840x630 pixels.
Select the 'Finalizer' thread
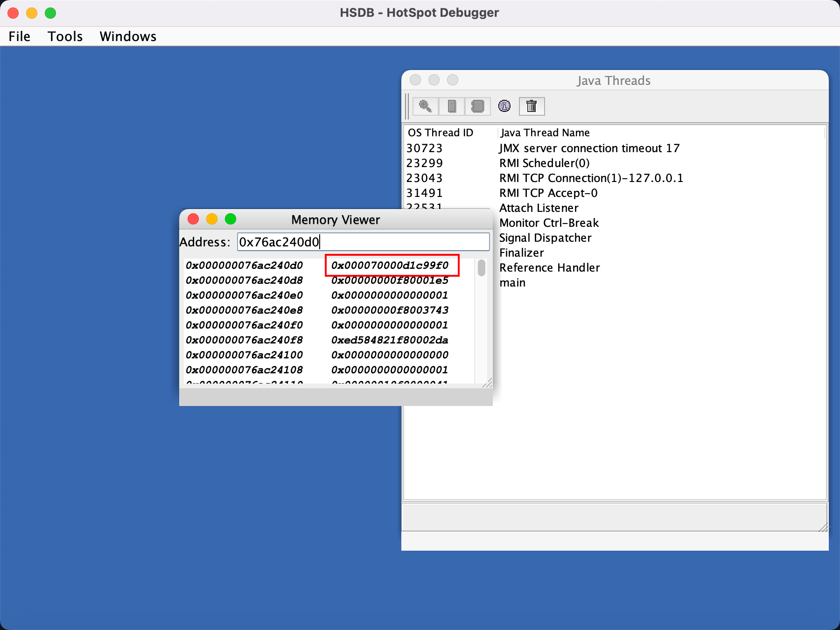coord(522,252)
